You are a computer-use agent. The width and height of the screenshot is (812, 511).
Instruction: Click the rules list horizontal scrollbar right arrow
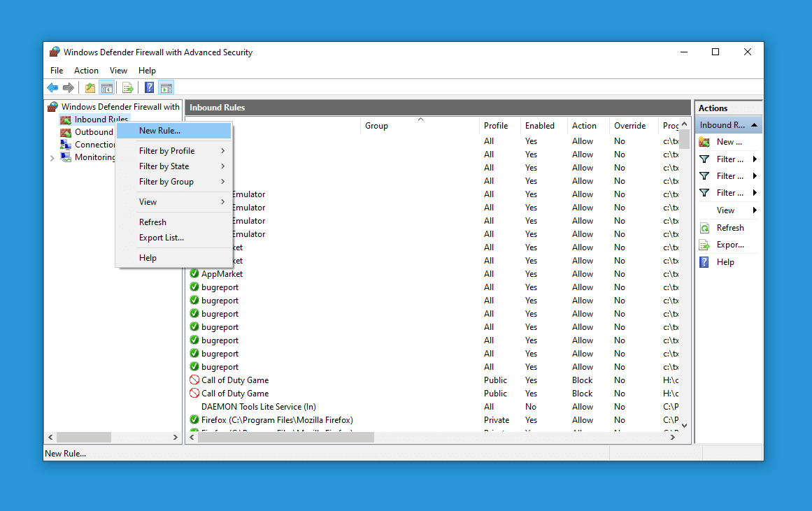point(673,438)
